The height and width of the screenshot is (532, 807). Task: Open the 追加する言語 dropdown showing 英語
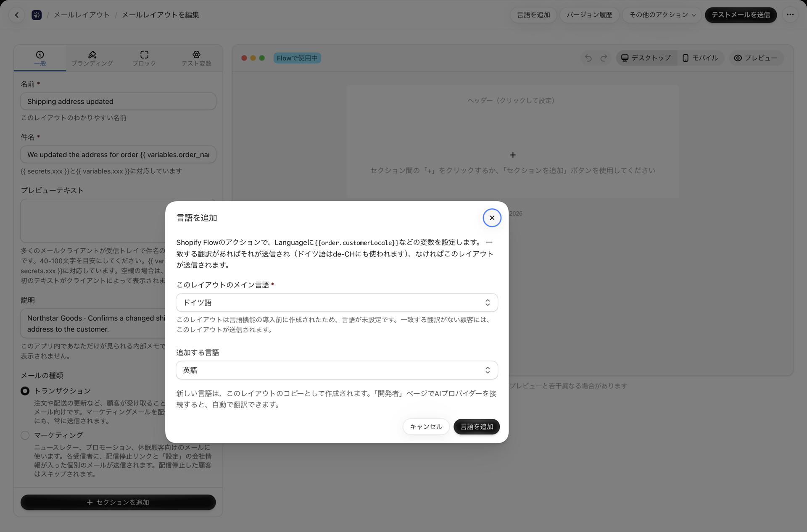(x=337, y=370)
